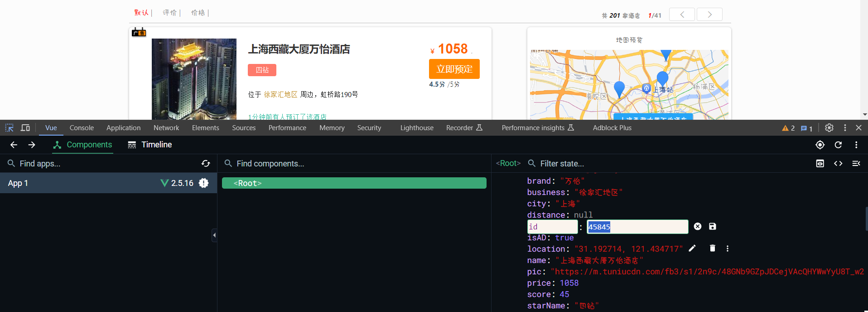Open the Adblock Plus tab
Screen dimensions: 868x312
612,128
